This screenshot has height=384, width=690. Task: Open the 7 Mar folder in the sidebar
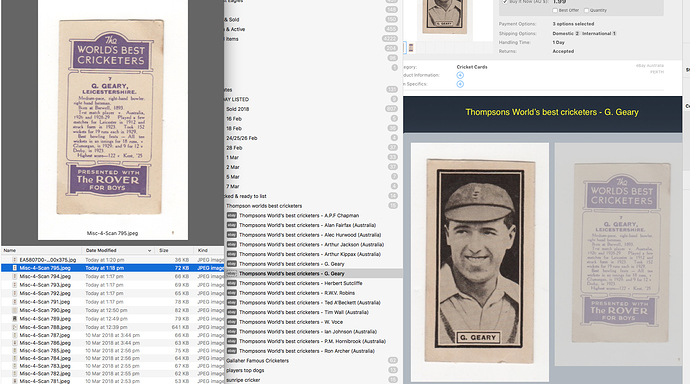click(232, 187)
